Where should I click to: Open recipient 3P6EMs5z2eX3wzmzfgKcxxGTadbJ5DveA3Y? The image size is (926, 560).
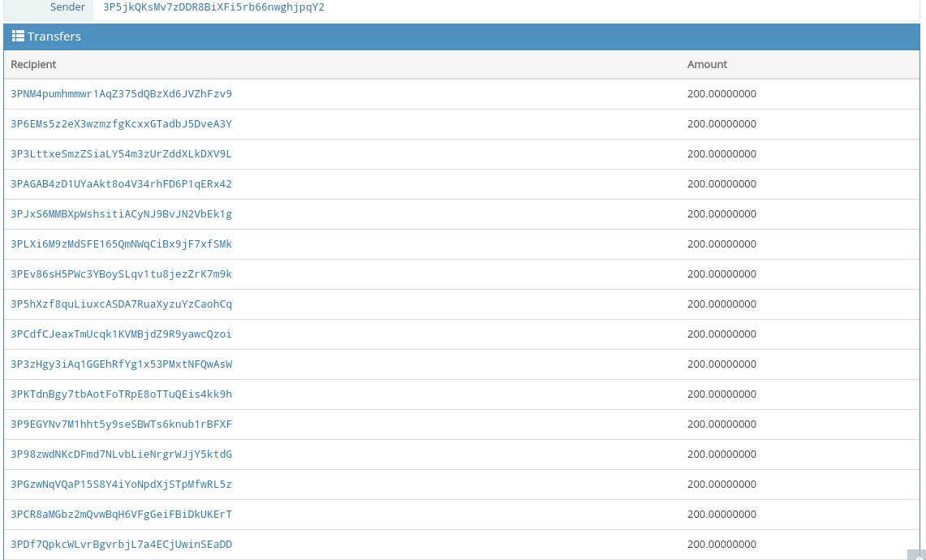pos(121,123)
